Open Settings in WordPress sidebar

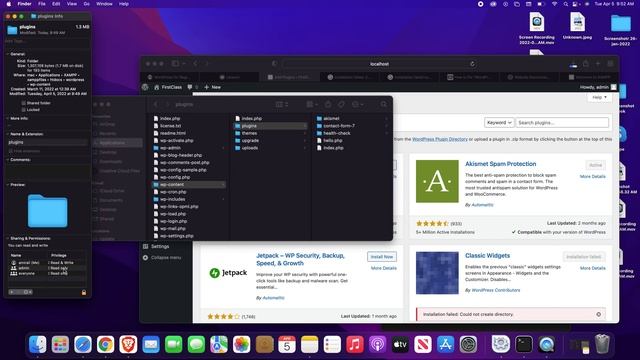pyautogui.click(x=160, y=247)
